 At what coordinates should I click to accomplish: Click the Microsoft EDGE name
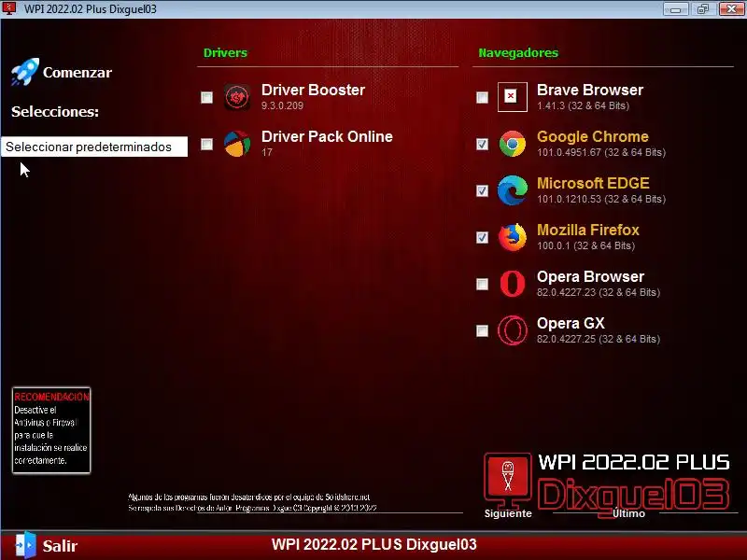[593, 183]
